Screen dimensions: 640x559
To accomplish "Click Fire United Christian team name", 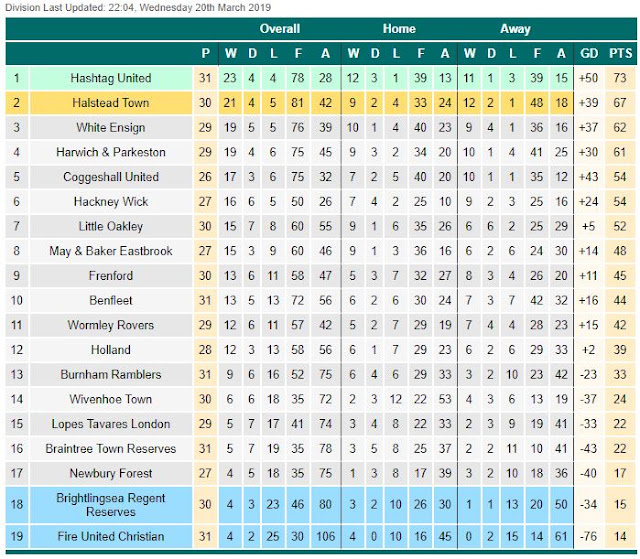I will 111,536.
